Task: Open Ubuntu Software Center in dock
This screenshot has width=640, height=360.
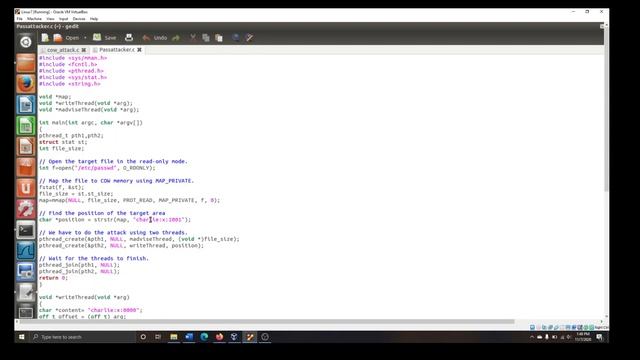Action: coord(26,167)
